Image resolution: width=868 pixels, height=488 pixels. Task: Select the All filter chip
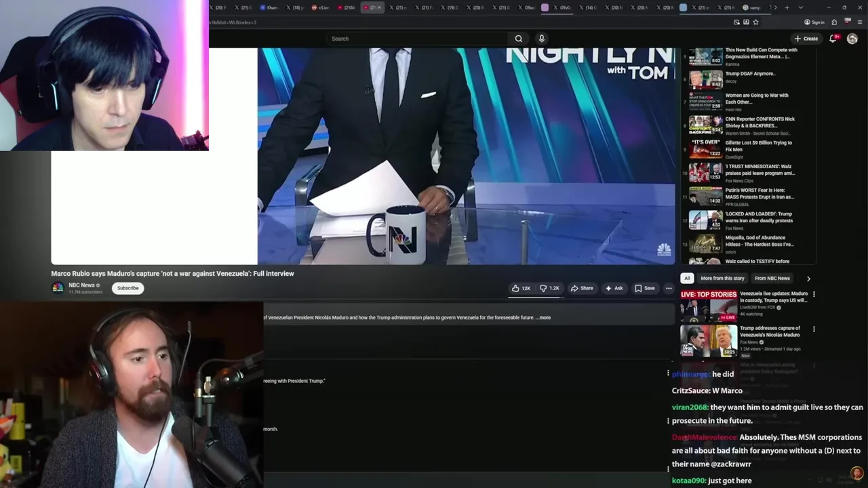687,278
